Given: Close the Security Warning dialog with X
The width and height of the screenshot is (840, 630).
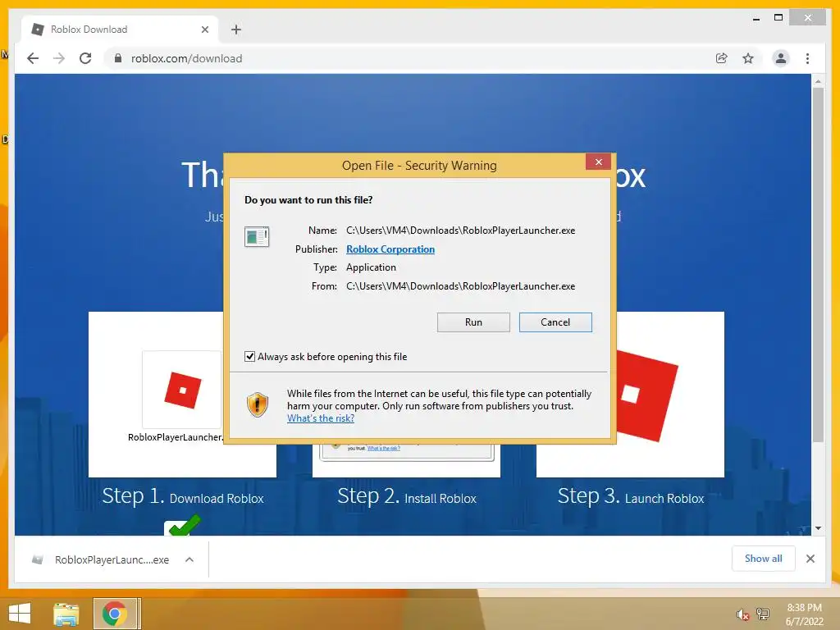Looking at the screenshot, I should click(598, 162).
